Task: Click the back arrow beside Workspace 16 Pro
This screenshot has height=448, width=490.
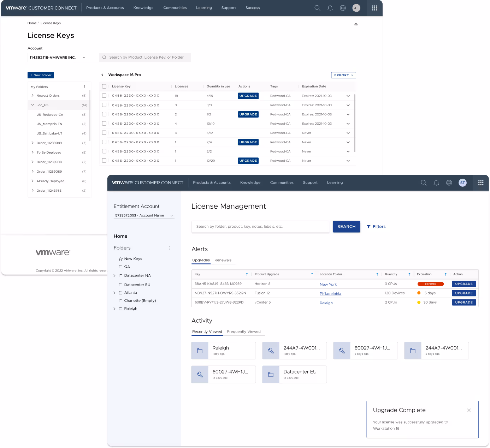Action: point(102,75)
